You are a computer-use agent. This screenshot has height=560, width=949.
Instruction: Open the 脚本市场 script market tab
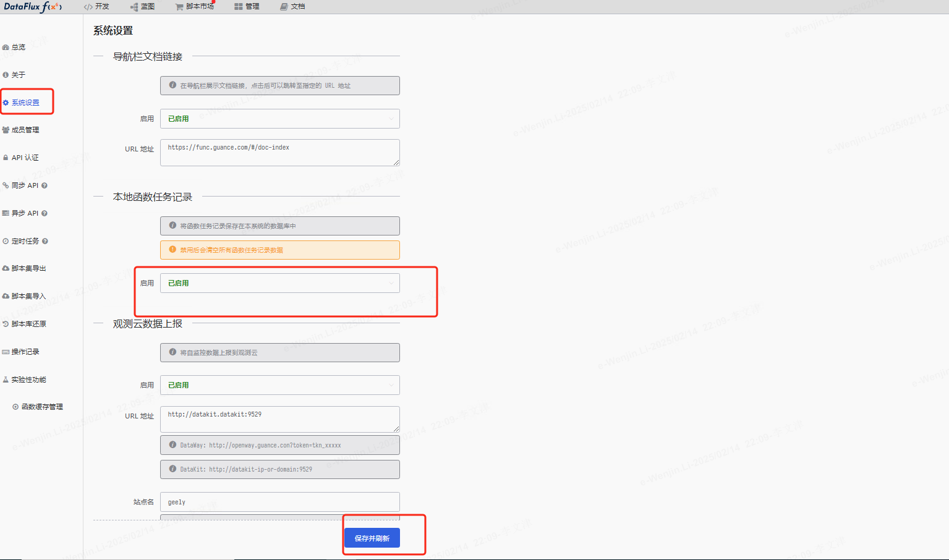pos(195,7)
